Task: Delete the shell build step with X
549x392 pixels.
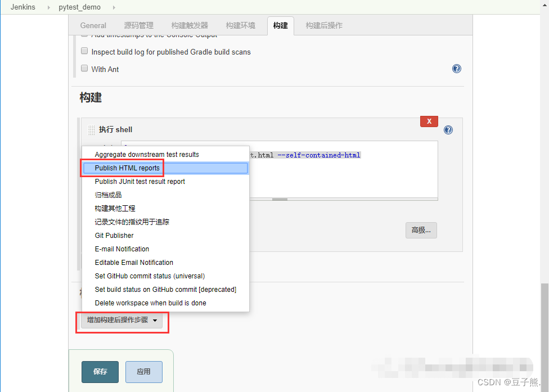Action: (429, 121)
